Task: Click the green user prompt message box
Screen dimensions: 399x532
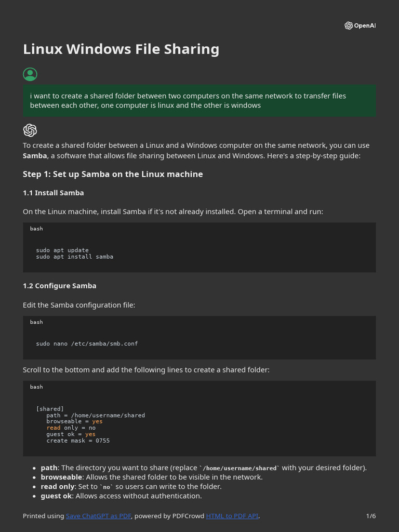Action: (199, 100)
